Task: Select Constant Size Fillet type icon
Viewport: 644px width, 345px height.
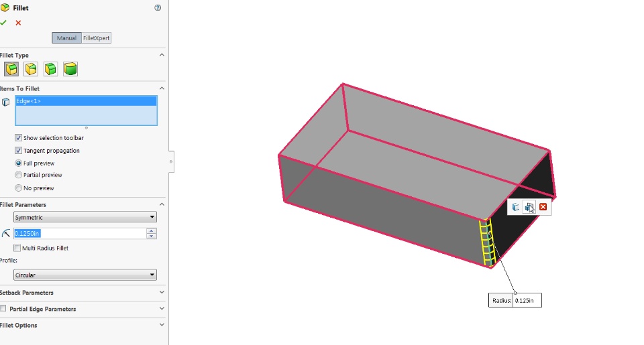Action: (11, 69)
